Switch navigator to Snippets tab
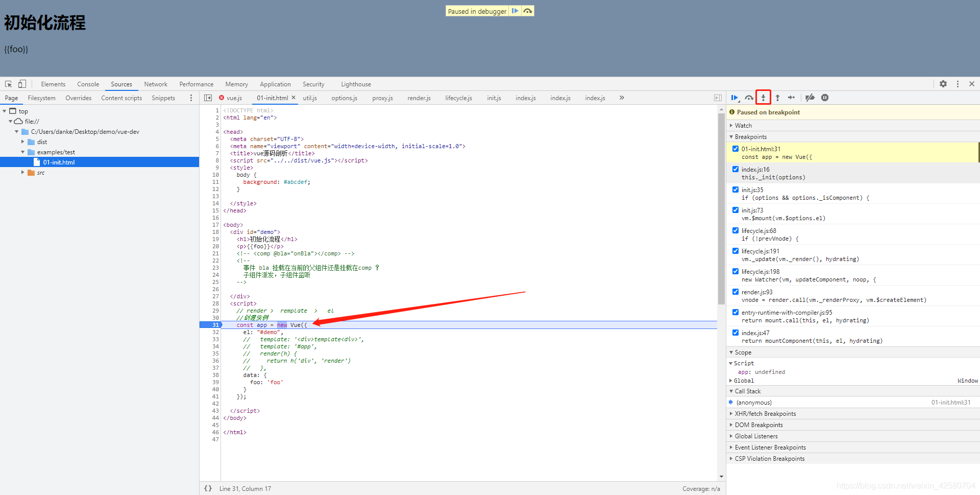Image resolution: width=980 pixels, height=495 pixels. click(x=163, y=98)
